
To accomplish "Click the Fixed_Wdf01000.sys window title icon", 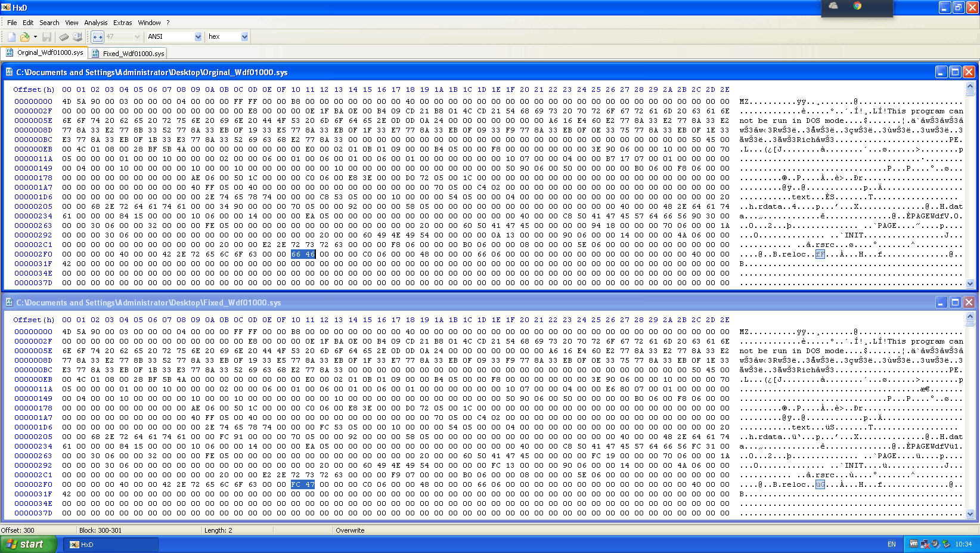I will pyautogui.click(x=9, y=302).
